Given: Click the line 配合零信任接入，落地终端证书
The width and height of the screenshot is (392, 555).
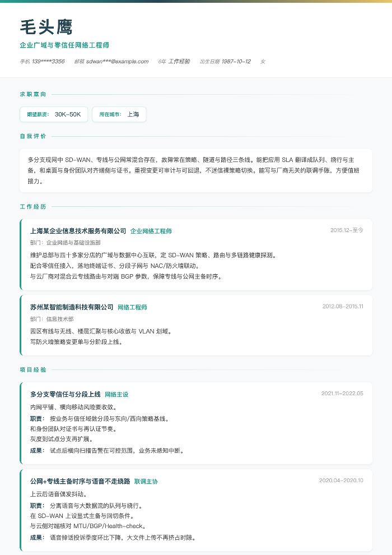Looking at the screenshot, I should tap(115, 266).
